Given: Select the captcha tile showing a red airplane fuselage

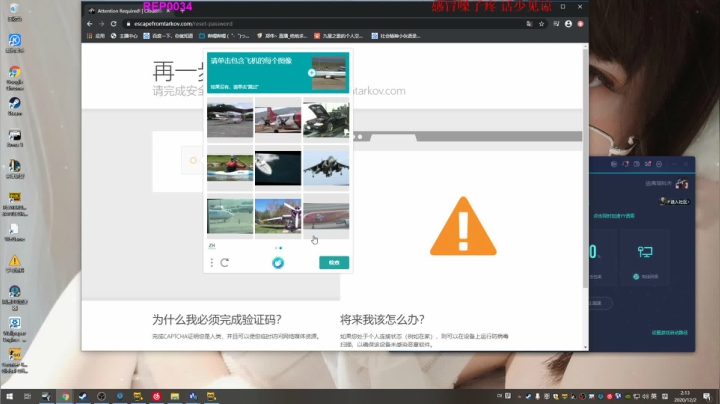Looking at the screenshot, I should pos(326,216).
